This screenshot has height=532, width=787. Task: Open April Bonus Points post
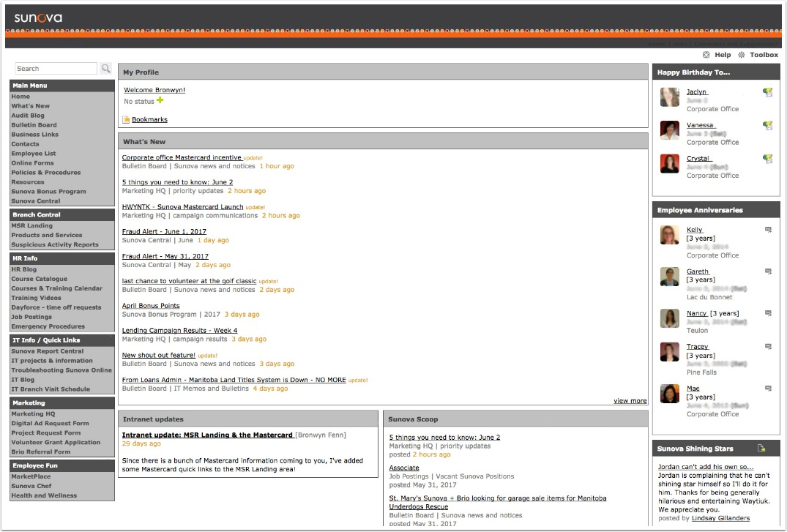(x=151, y=306)
